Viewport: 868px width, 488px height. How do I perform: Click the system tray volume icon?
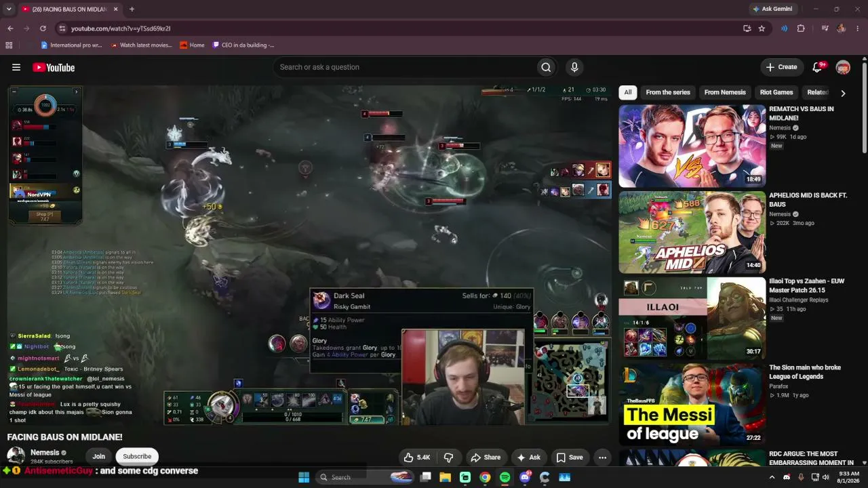point(825,477)
